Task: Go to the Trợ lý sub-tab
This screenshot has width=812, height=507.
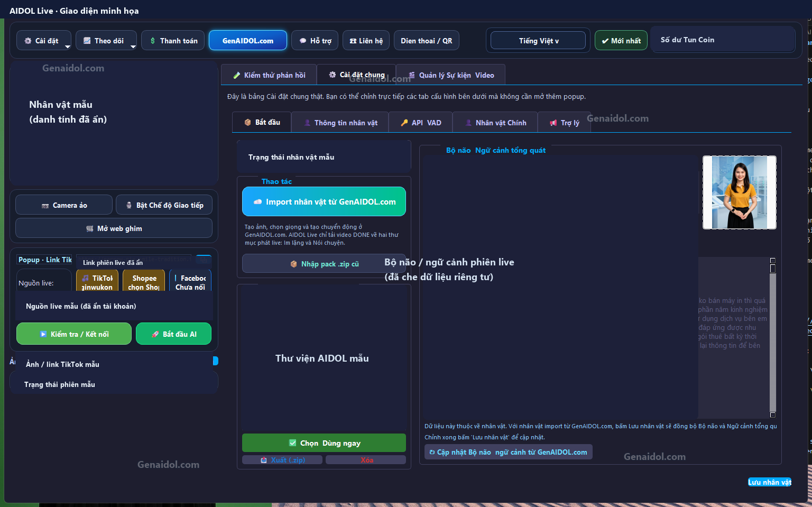Action: tap(564, 123)
